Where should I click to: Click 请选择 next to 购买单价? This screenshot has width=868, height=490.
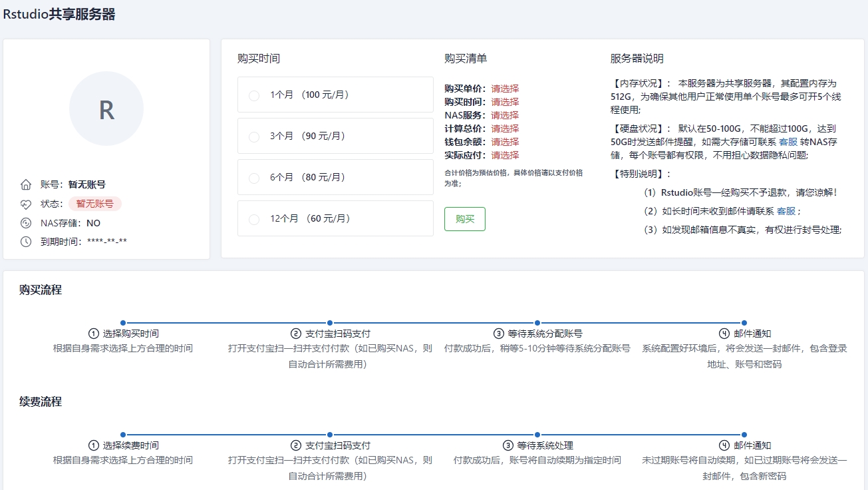506,89
